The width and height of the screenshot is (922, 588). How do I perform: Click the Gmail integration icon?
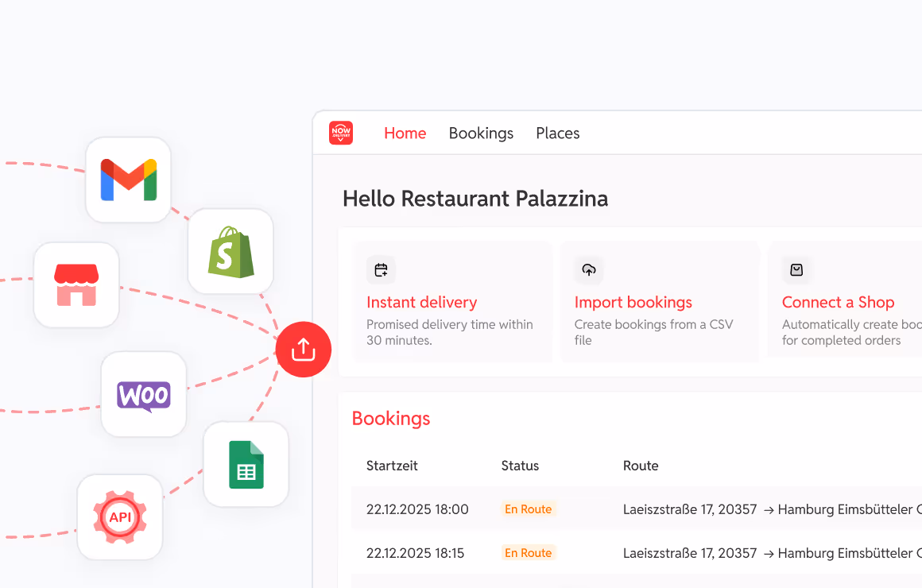pos(128,180)
